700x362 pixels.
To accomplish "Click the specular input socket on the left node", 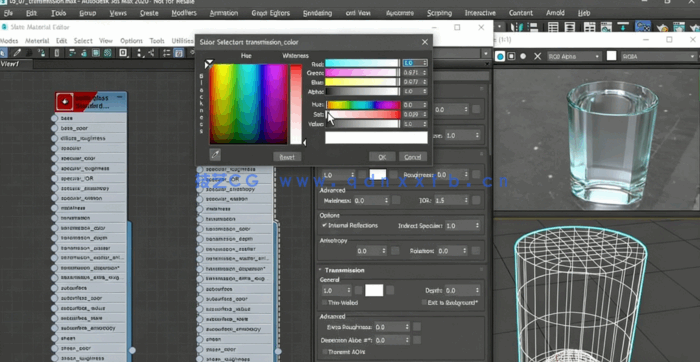I will 54,148.
